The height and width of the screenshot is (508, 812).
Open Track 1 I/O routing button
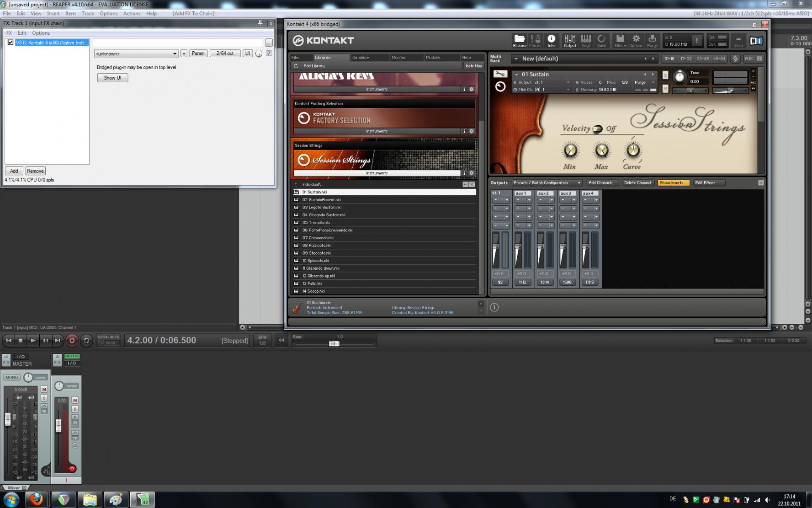click(72, 363)
